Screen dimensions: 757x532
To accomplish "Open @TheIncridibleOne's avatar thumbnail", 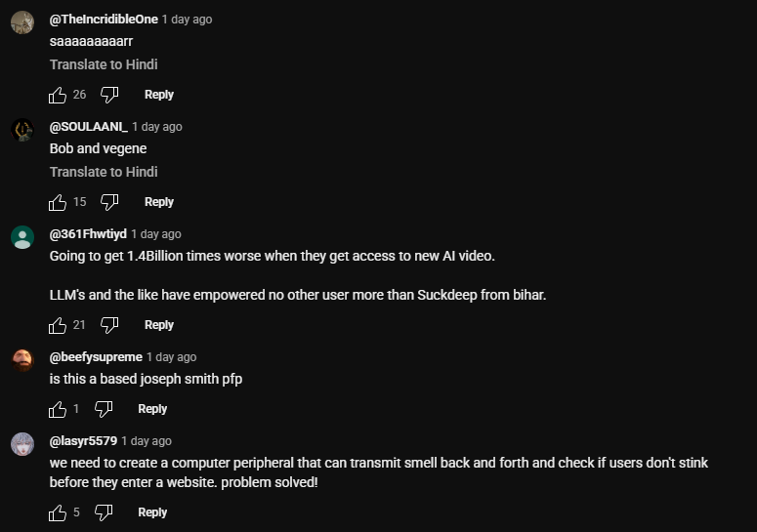I will click(22, 22).
